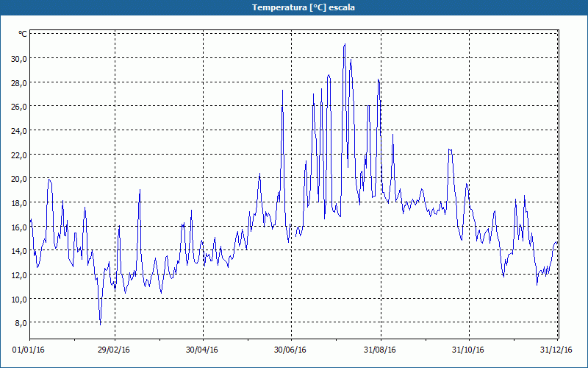Select the 22,0 y-axis label
Screen dimensions: 588x368
(19, 155)
